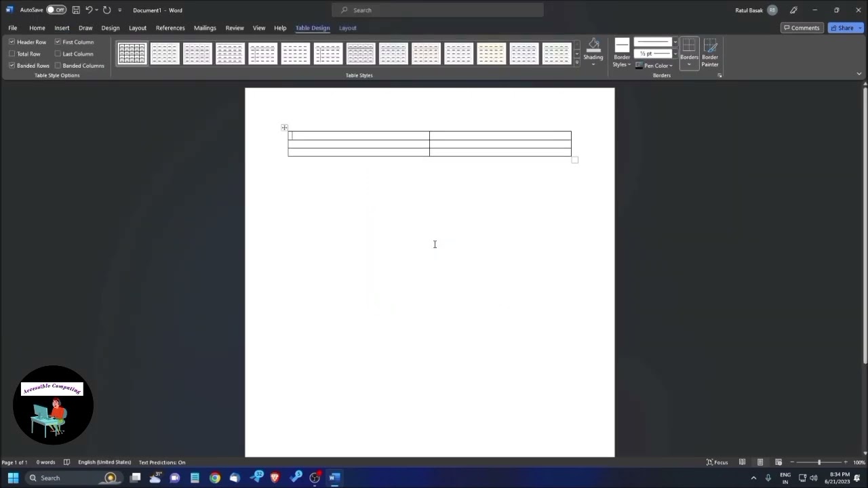This screenshot has height=488, width=868.
Task: Switch to the Home tab
Action: 37,28
